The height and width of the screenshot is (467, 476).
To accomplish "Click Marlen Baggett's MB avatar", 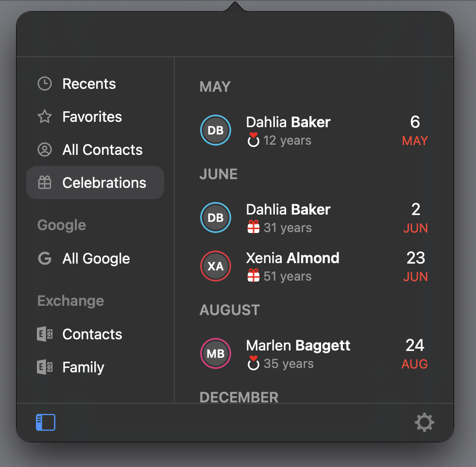I will (216, 353).
